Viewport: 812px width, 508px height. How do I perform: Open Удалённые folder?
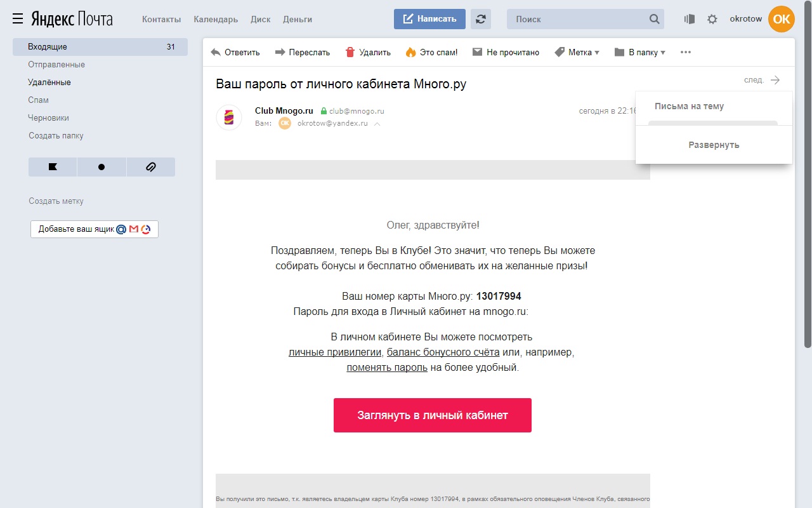click(49, 83)
